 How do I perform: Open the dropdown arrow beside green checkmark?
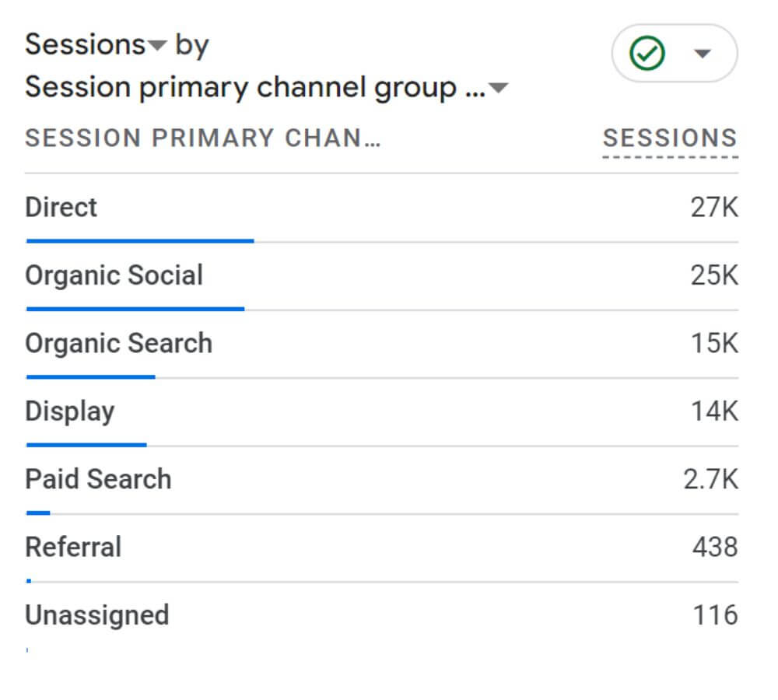pyautogui.click(x=702, y=53)
